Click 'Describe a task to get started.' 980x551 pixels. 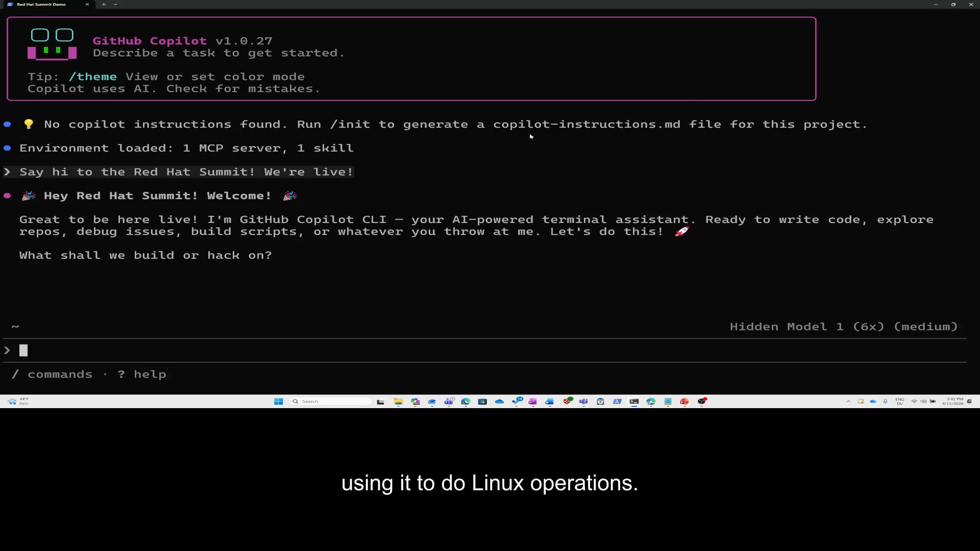[218, 53]
